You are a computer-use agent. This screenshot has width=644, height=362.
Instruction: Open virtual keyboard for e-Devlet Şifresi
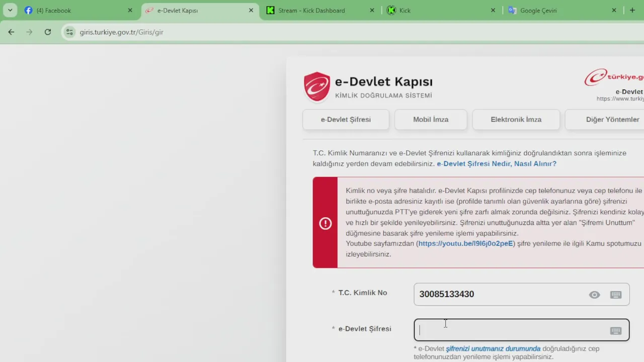pyautogui.click(x=616, y=331)
